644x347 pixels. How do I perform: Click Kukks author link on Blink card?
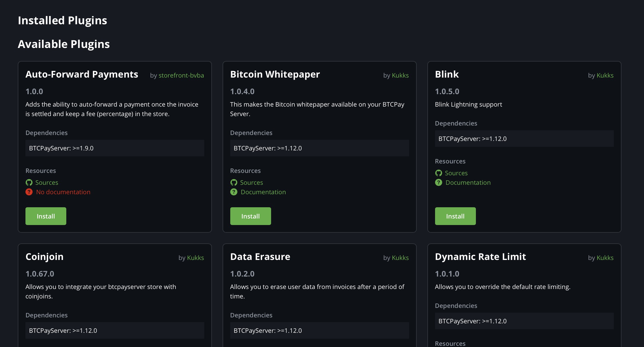pos(605,75)
